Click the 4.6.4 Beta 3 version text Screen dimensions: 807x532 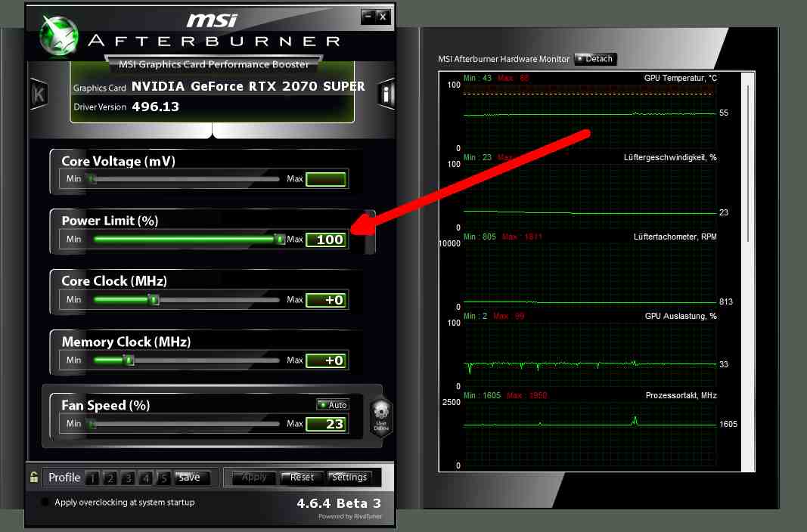[x=339, y=503]
